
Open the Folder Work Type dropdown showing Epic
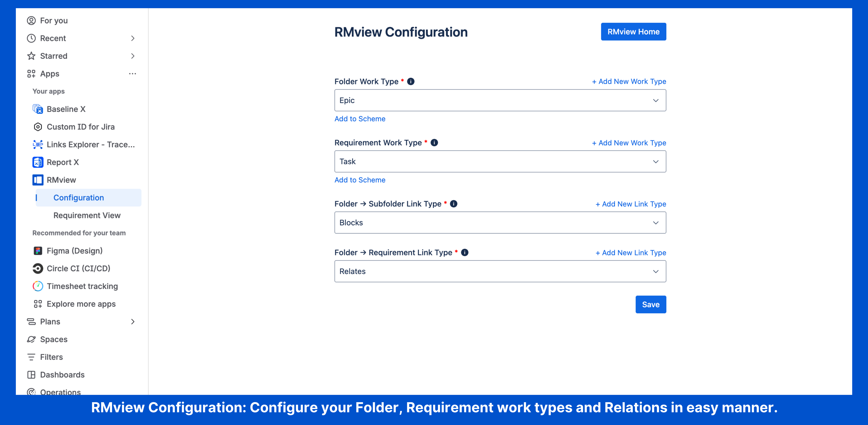[x=500, y=100]
